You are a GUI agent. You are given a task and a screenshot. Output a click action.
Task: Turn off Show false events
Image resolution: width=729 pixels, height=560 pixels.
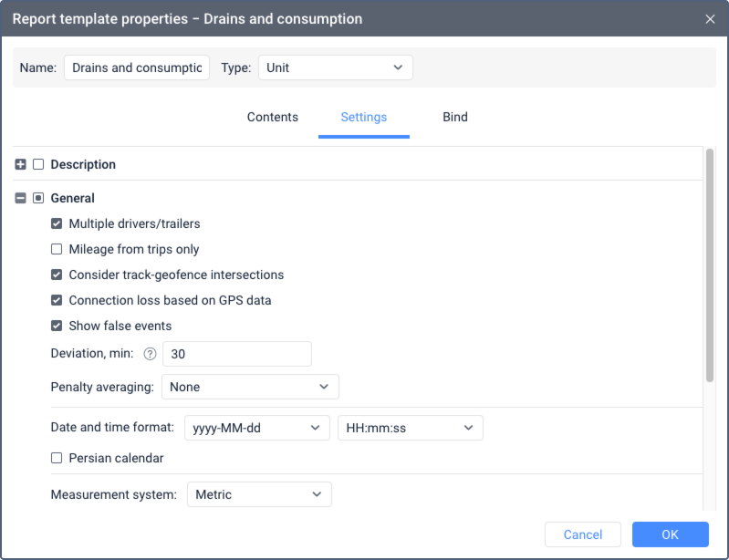pos(57,326)
